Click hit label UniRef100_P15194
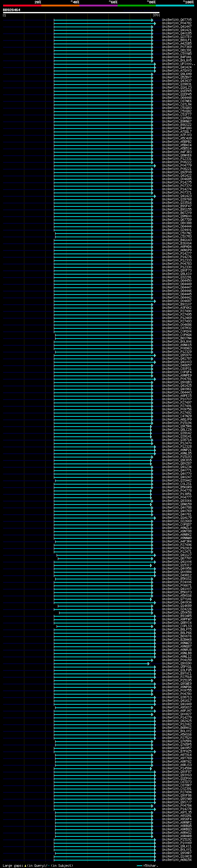 [x=177, y=423]
